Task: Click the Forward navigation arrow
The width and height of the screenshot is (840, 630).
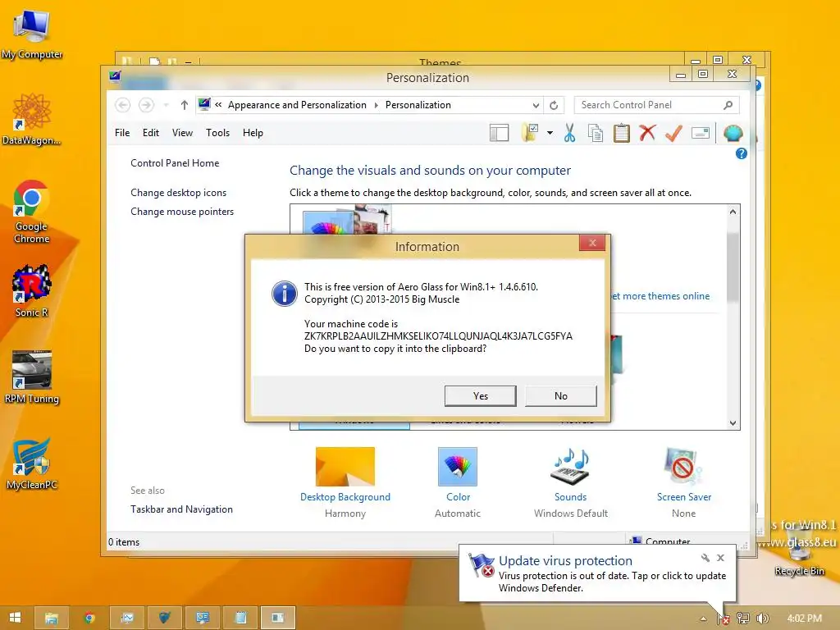Action: (146, 105)
